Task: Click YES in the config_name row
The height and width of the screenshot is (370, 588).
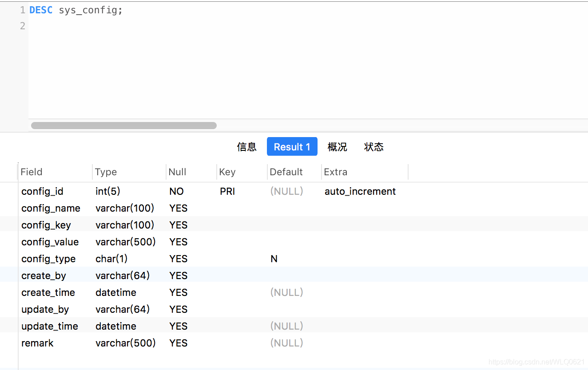Action: (179, 208)
